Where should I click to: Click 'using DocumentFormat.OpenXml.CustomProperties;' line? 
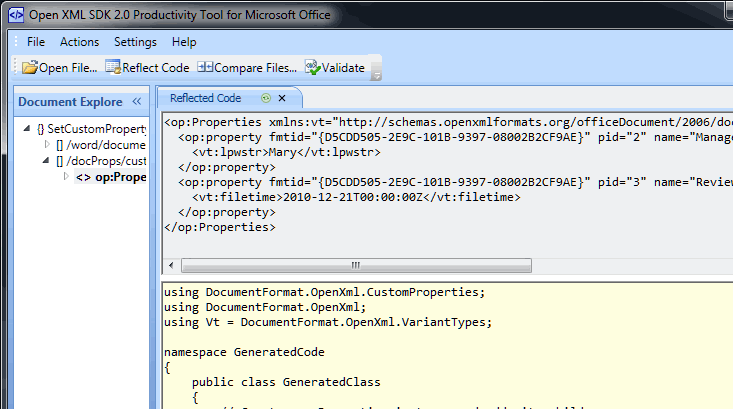pos(324,292)
